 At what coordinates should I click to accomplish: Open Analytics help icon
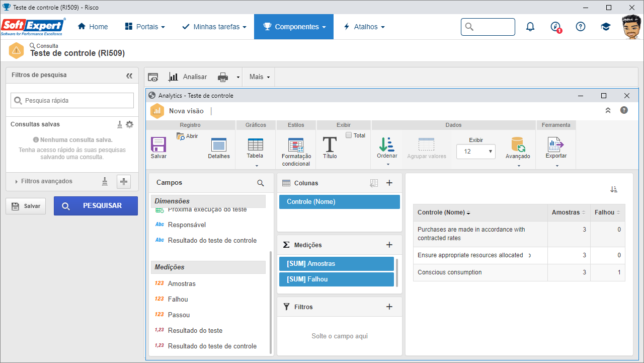(624, 110)
